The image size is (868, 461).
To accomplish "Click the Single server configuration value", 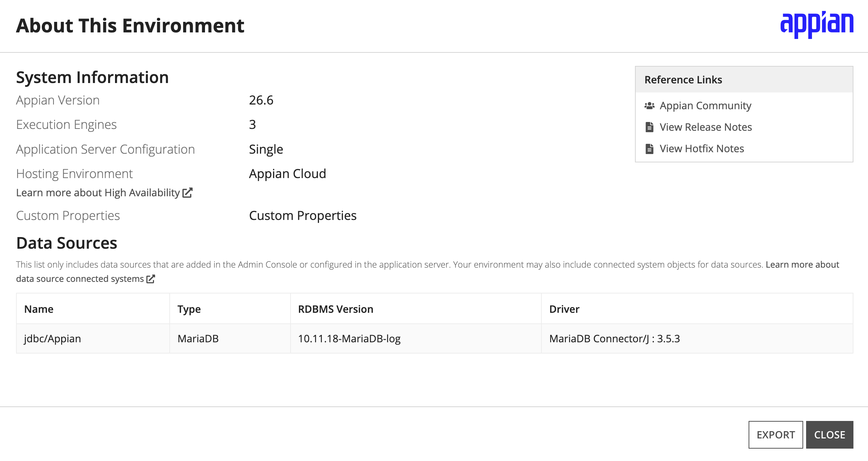I will click(266, 149).
